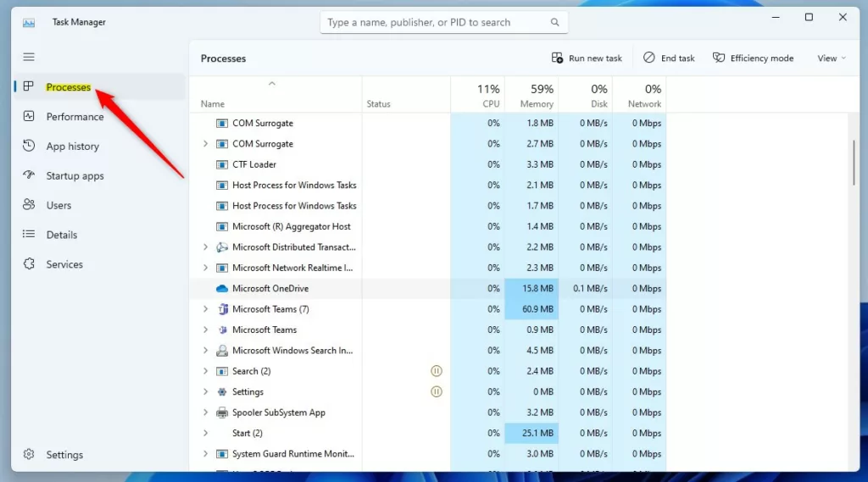Click the Details list icon
The height and width of the screenshot is (482, 868).
tap(29, 234)
